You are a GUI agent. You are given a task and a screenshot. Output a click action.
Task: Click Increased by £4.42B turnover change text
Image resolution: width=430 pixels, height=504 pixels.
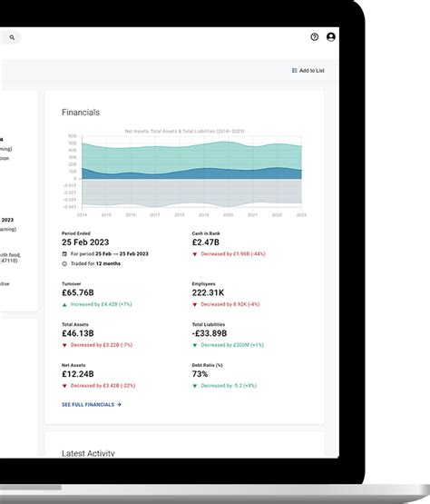[x=102, y=304]
